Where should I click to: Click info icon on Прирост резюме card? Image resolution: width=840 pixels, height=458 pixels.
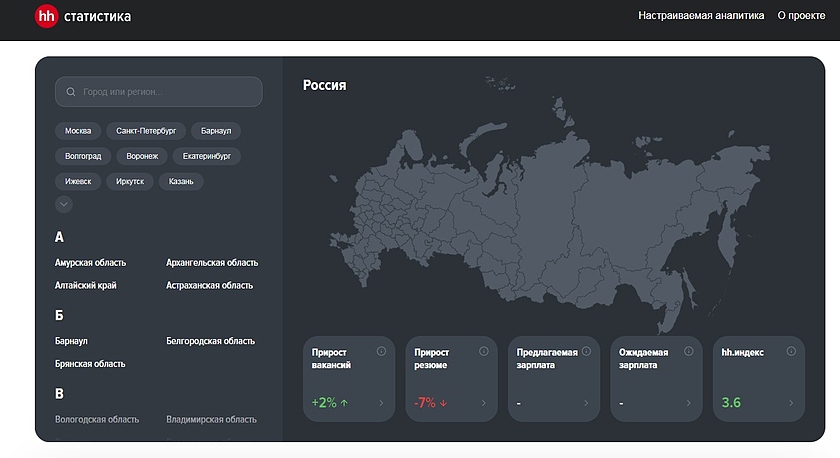pyautogui.click(x=484, y=351)
